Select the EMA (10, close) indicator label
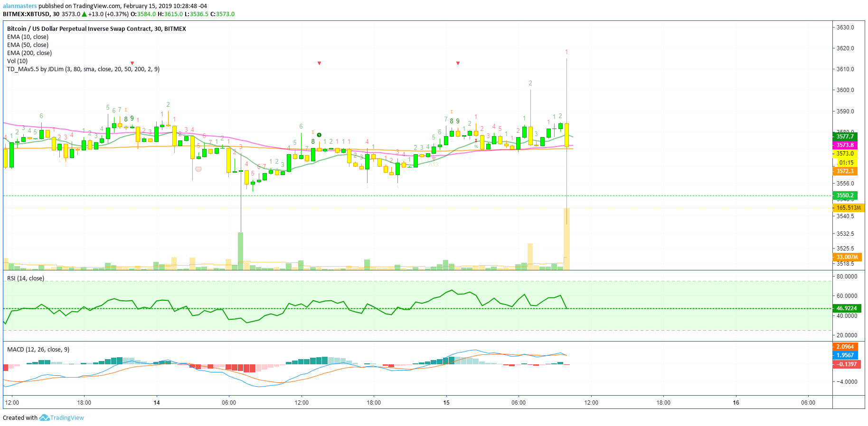 (28, 37)
